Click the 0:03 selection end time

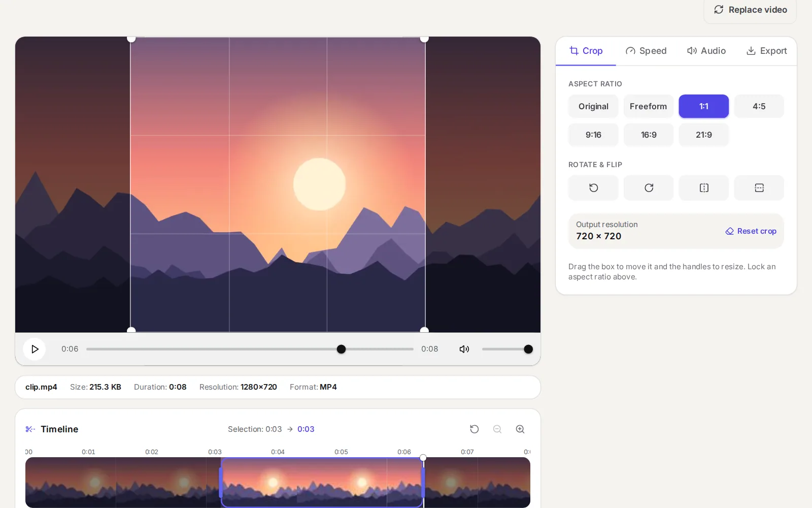coord(306,429)
